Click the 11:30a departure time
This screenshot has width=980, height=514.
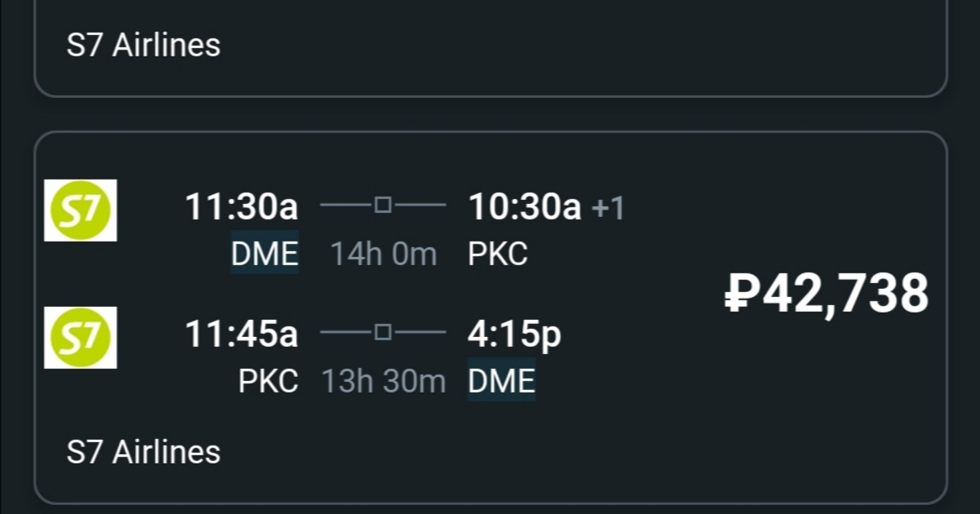click(242, 207)
